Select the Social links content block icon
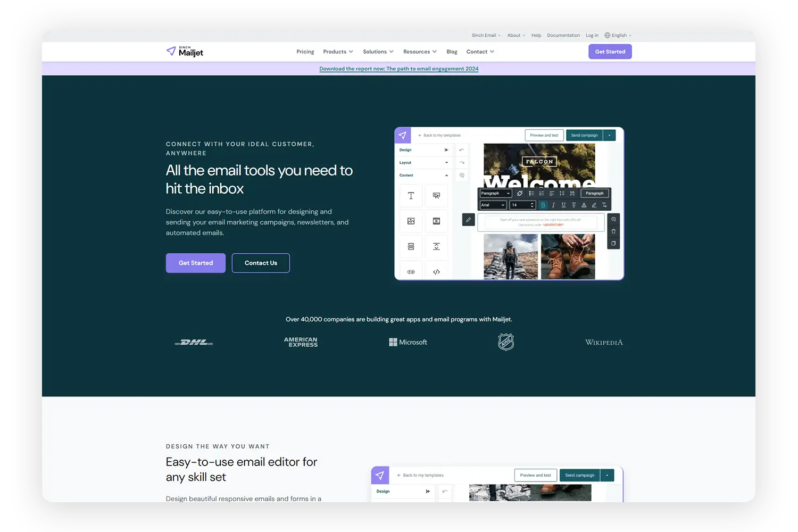798x532 pixels. [411, 271]
